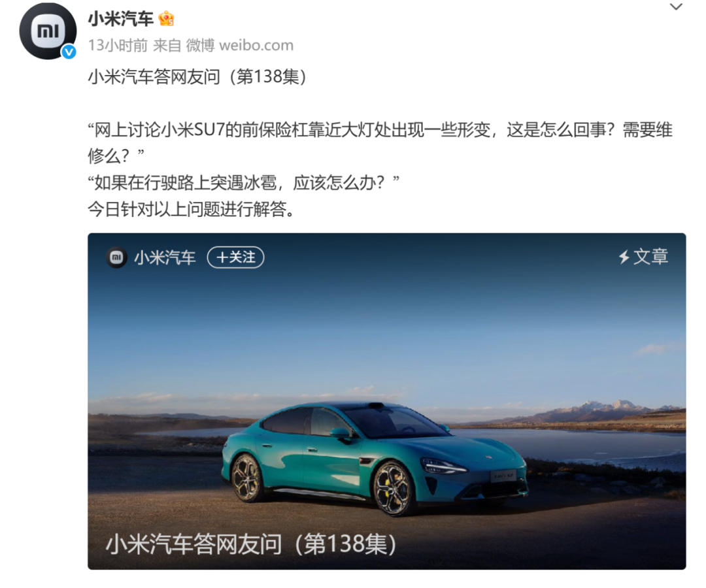Click the post headline 小米汽车答网友问（第138集）
This screenshot has width=706, height=588.
click(197, 77)
